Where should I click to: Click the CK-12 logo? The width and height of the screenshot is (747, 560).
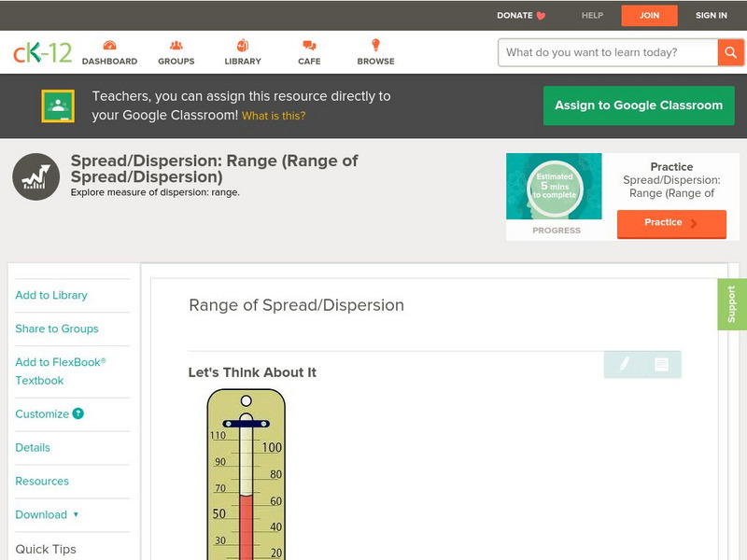click(42, 52)
